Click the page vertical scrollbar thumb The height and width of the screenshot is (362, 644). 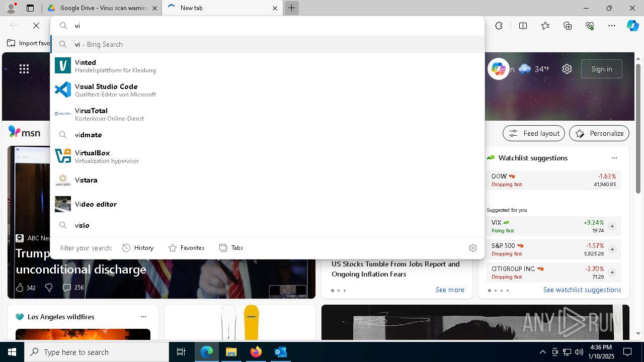tap(638, 128)
